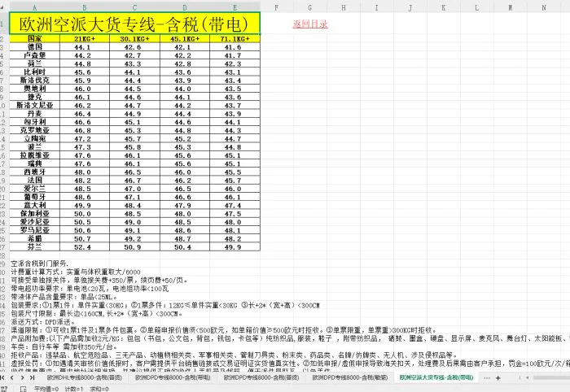Screen dimensions: 570x392
Task: Go to the previous sheet tab
Action: coord(12,378)
